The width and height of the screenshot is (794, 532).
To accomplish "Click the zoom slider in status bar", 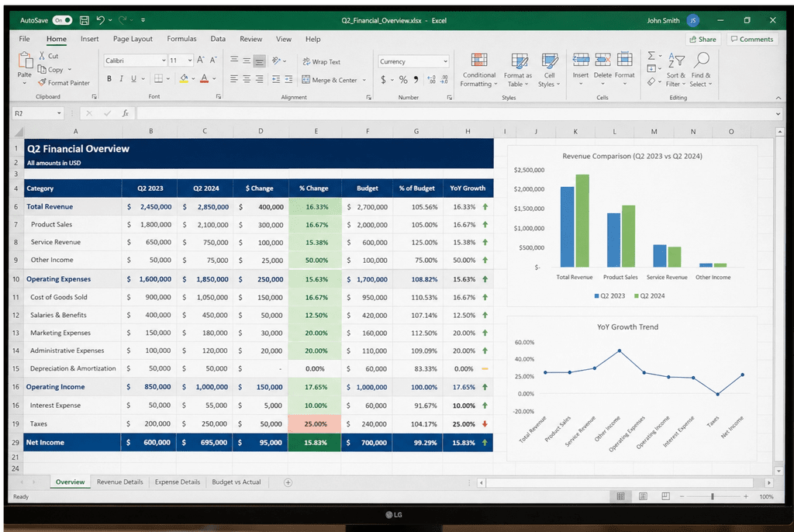I will click(x=712, y=496).
